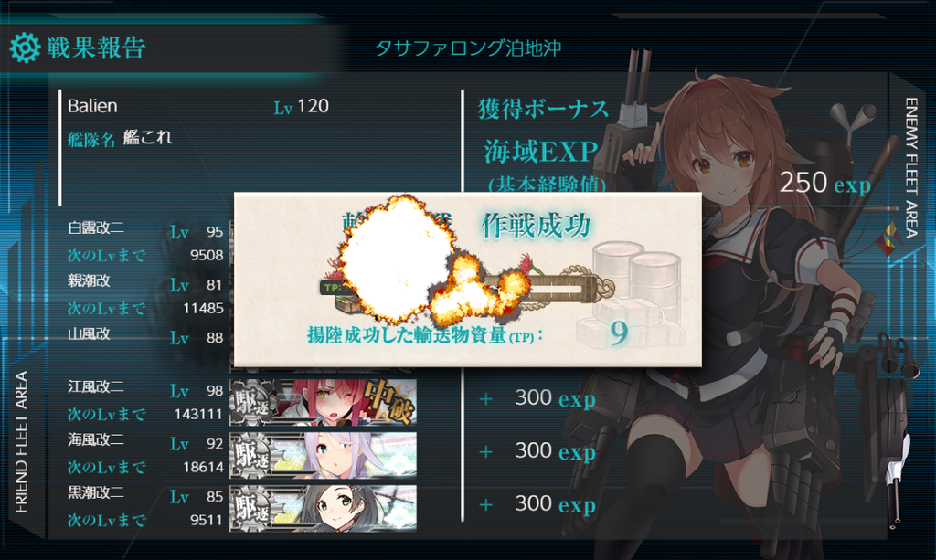936x560 pixels.
Task: Click the 駆逐 badge on 黒潮改二's banner
Action: pyautogui.click(x=252, y=509)
